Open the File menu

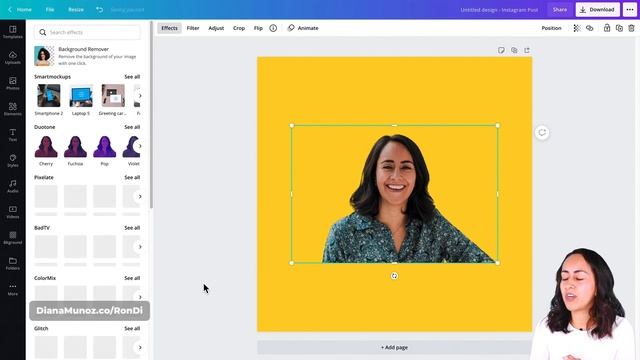click(x=50, y=9)
